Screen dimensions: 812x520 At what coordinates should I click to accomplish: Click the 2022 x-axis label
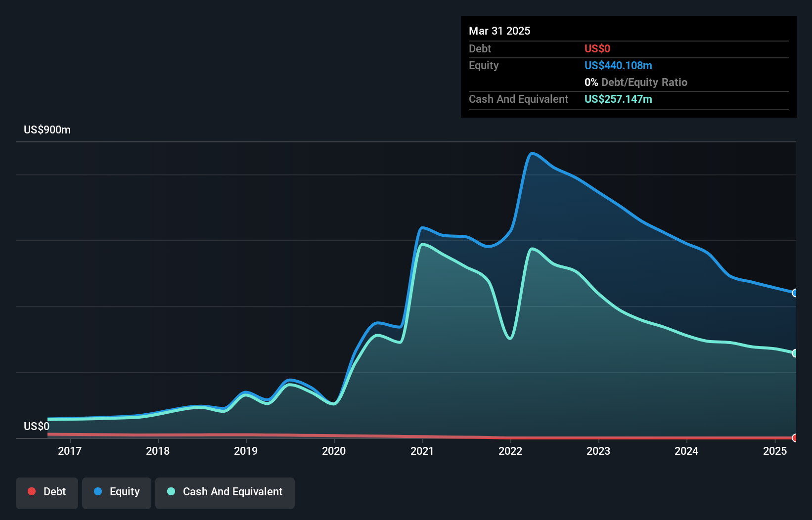(510, 451)
